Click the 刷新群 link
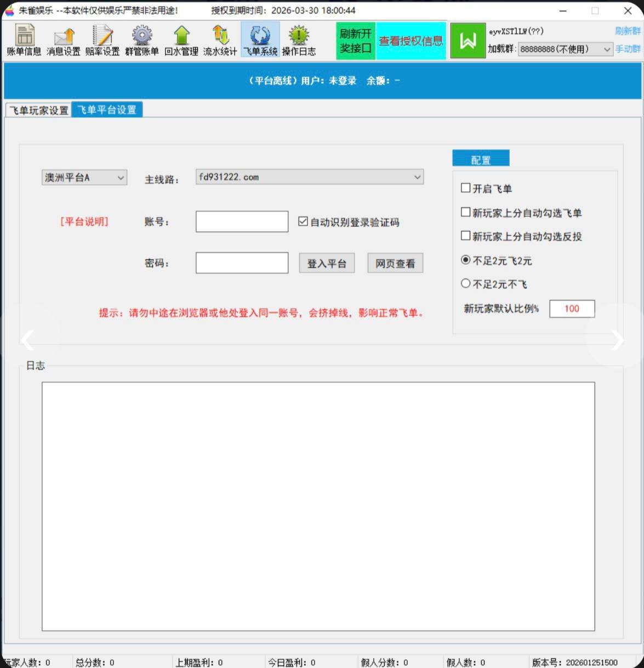644x668 pixels. pos(628,31)
